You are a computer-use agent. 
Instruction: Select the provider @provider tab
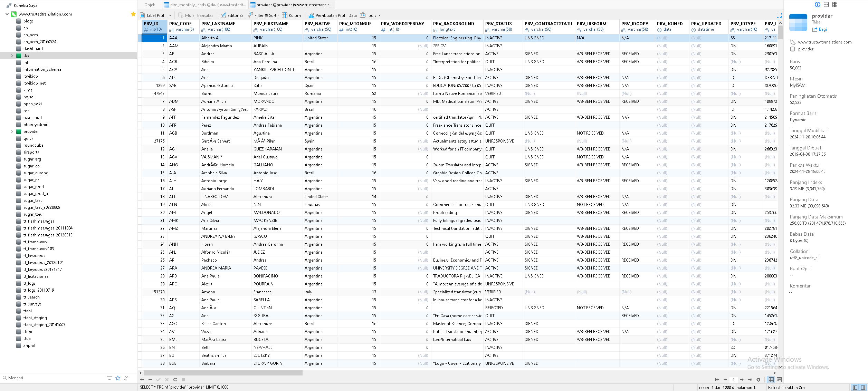292,5
